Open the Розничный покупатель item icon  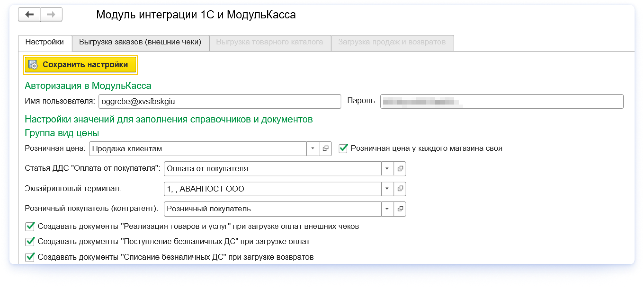400,209
